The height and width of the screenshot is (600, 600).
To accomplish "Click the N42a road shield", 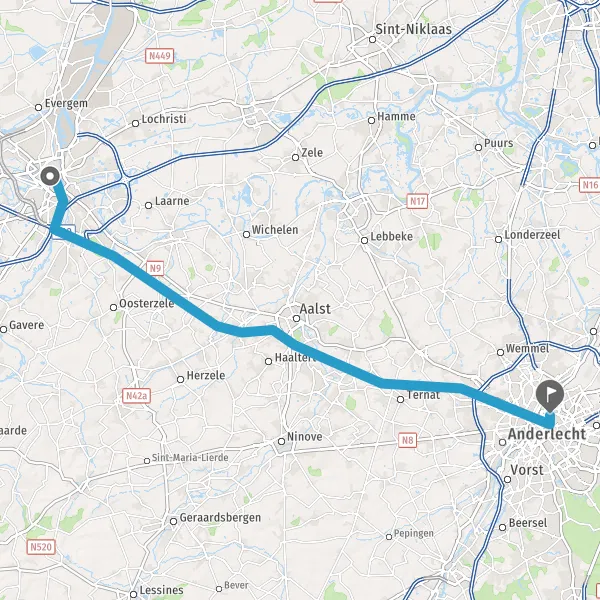I will coord(137,396).
